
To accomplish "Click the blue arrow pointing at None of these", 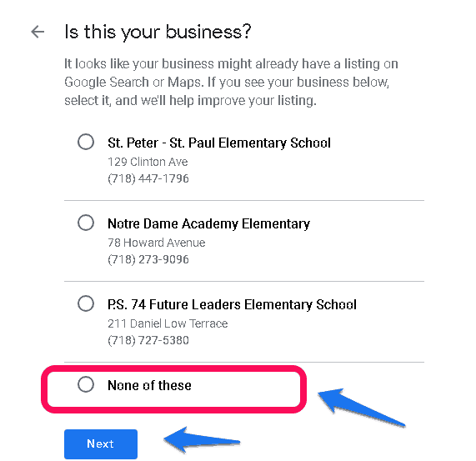I will [x=361, y=408].
